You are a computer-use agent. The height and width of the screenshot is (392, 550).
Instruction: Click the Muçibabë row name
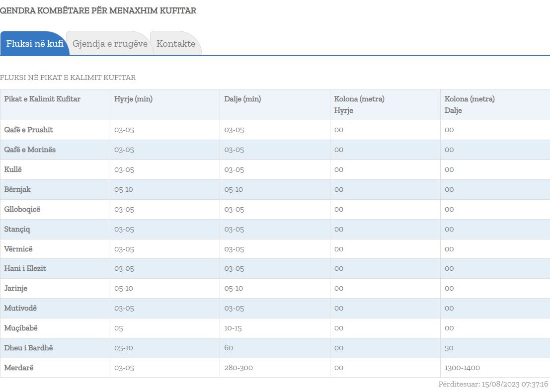pos(21,328)
